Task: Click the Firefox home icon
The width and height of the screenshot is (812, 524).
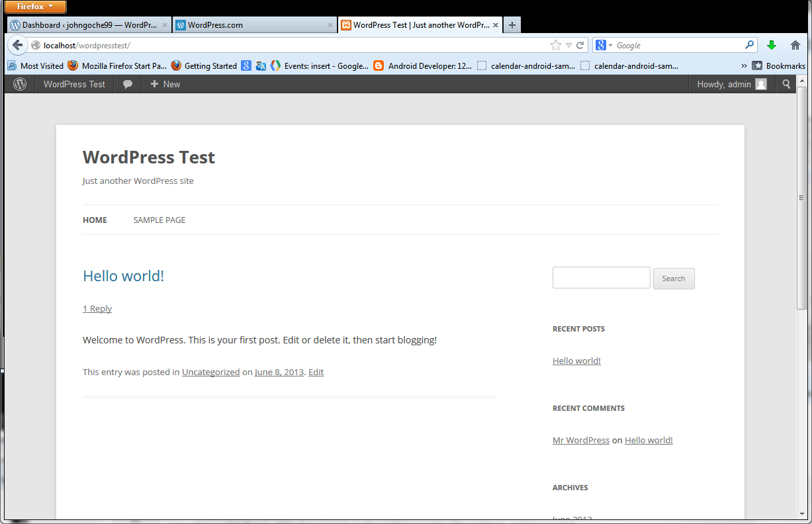Action: coord(795,45)
